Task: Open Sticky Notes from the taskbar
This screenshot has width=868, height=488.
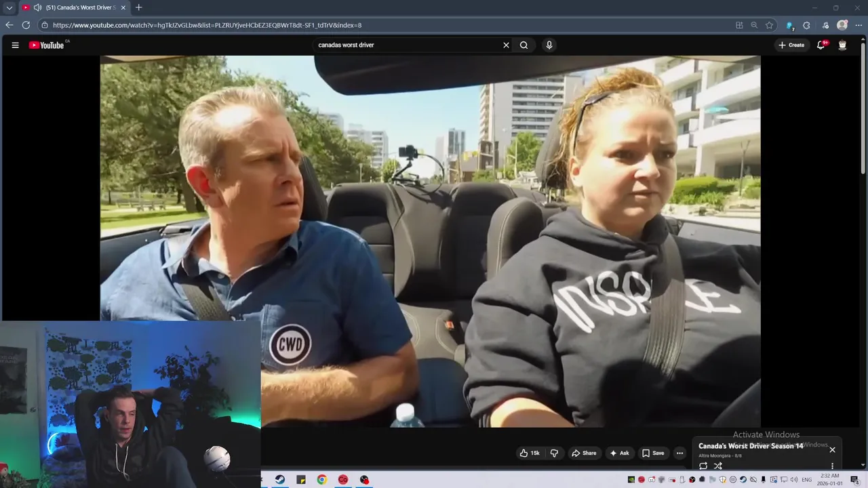Action: 301,480
